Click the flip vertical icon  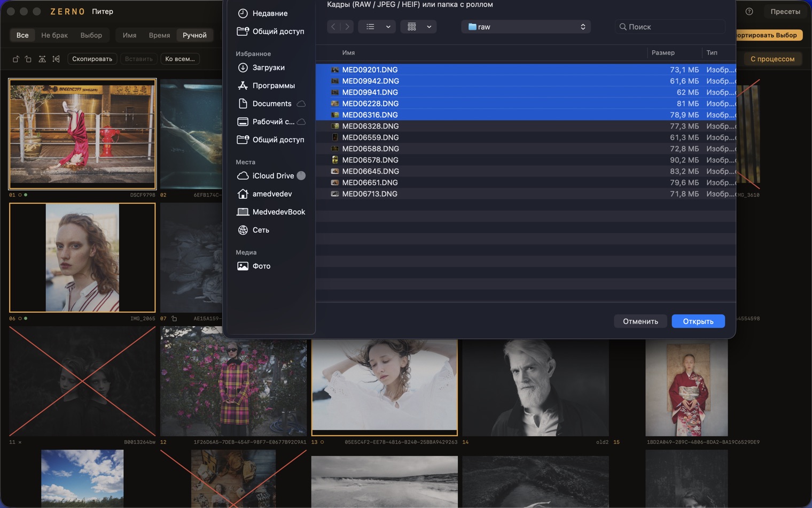tap(56, 59)
